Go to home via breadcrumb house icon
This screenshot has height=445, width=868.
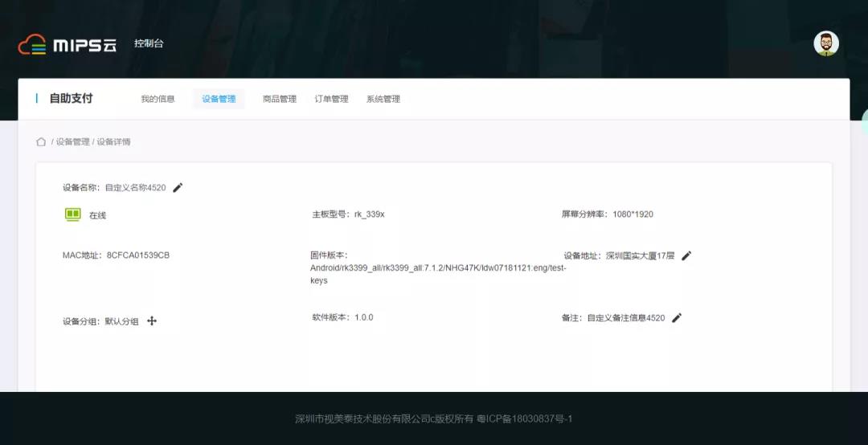[x=41, y=141]
